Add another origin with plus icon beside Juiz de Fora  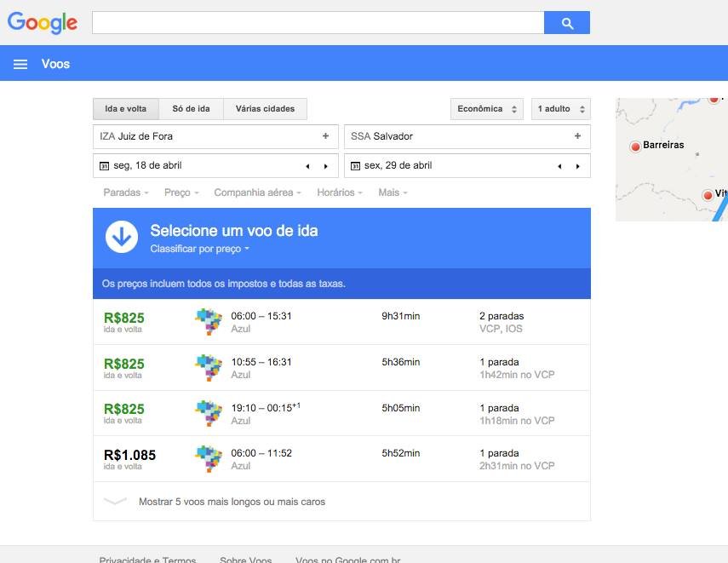pyautogui.click(x=325, y=136)
